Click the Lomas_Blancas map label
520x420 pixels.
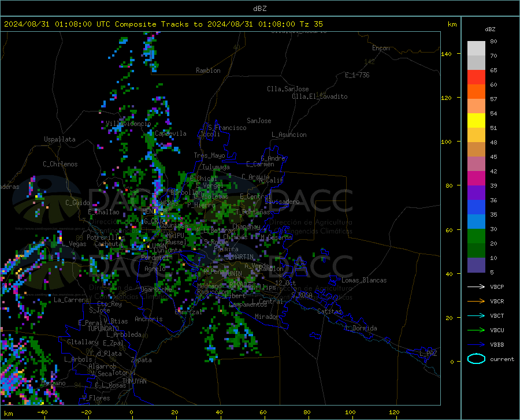coord(364,280)
